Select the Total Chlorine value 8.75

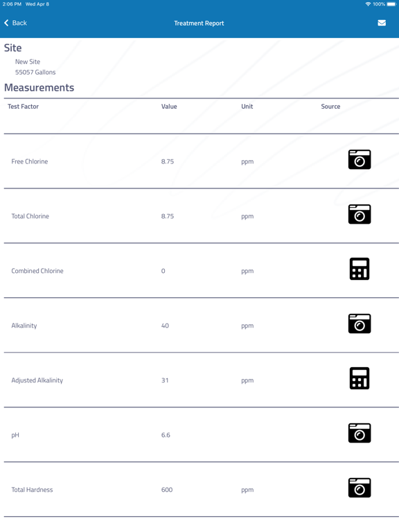[167, 216]
